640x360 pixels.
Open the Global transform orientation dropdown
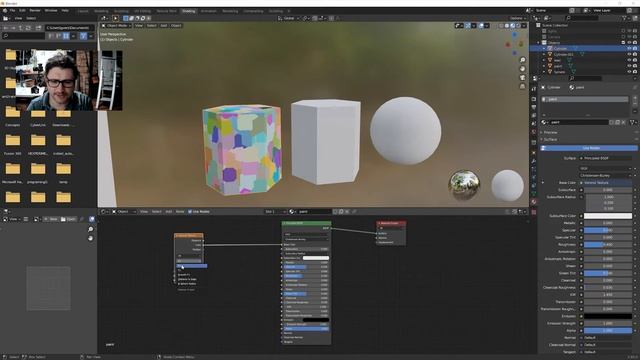pos(288,18)
